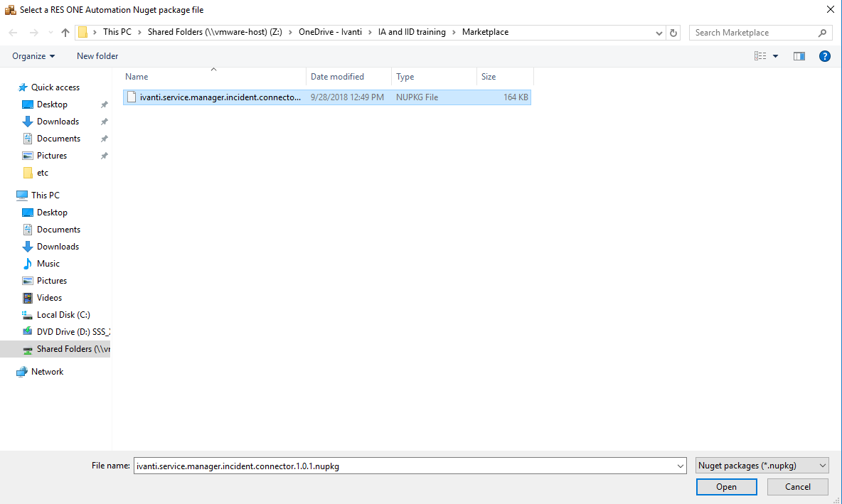Click the RES ONE Automation title bar icon
Viewport: 842px width, 504px height.
tap(10, 10)
